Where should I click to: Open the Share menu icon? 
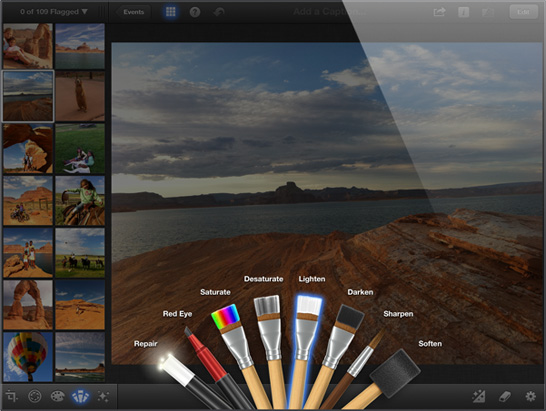439,12
